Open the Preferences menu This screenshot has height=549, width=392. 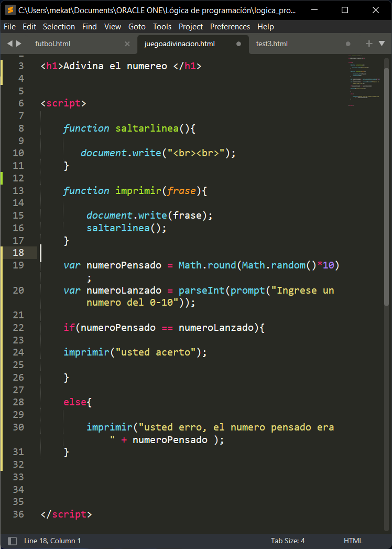(x=230, y=27)
